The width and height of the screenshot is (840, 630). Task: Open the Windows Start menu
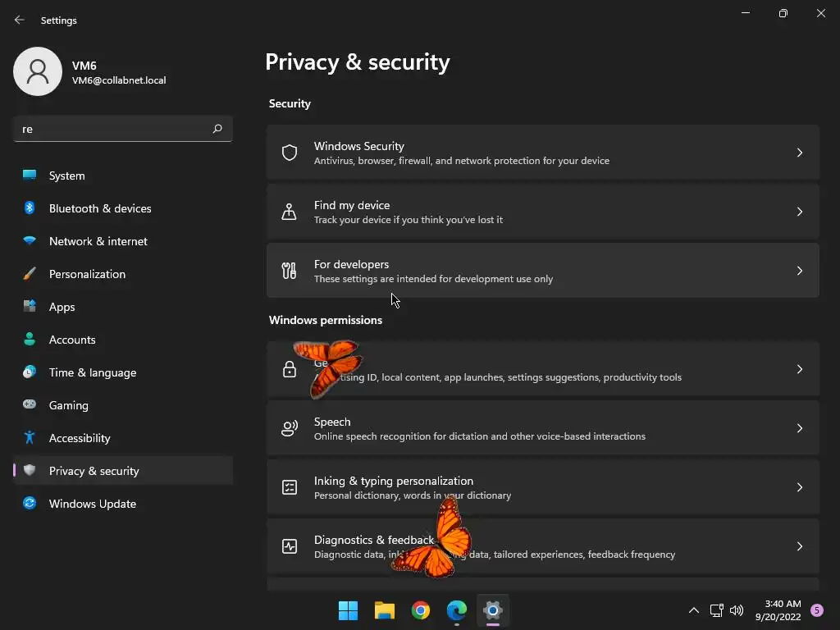349,610
